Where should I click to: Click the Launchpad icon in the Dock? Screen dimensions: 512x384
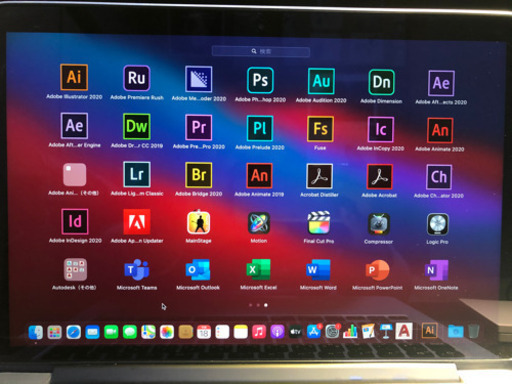54,332
